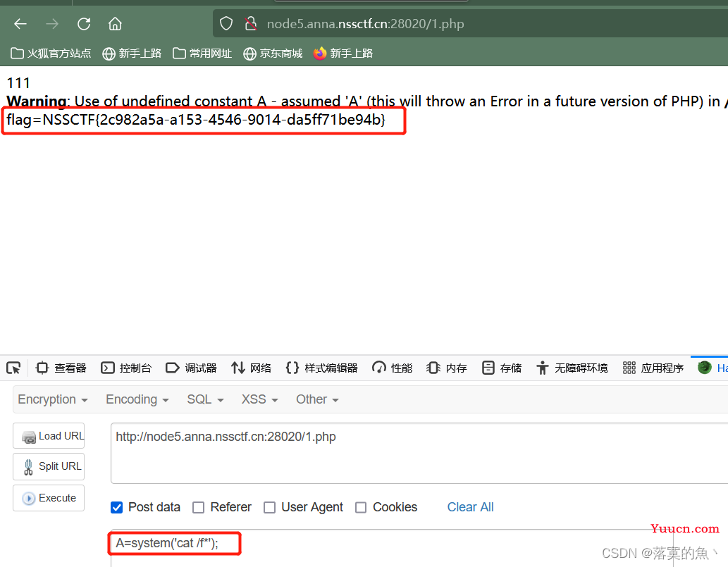Switch to 网络 network tab
This screenshot has height=567, width=728.
(251, 368)
